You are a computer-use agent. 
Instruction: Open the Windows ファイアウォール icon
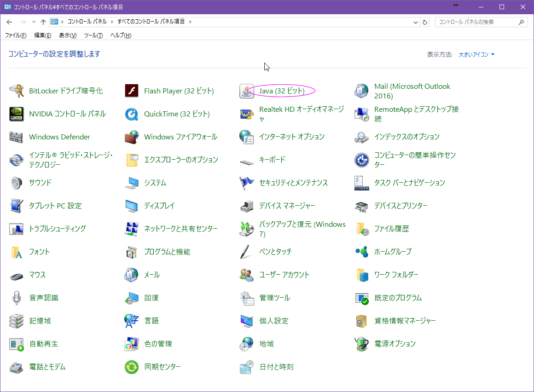point(132,137)
